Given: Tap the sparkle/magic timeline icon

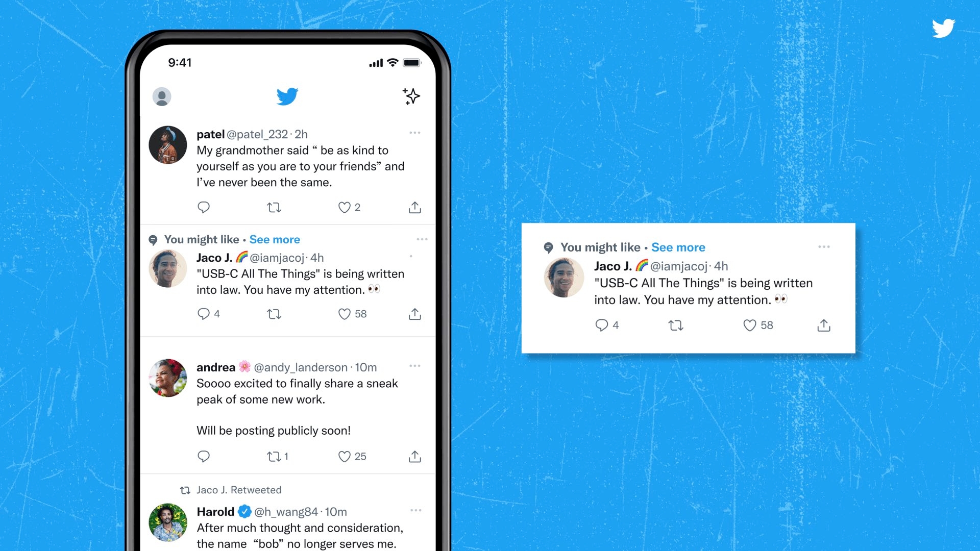Looking at the screenshot, I should click(412, 97).
